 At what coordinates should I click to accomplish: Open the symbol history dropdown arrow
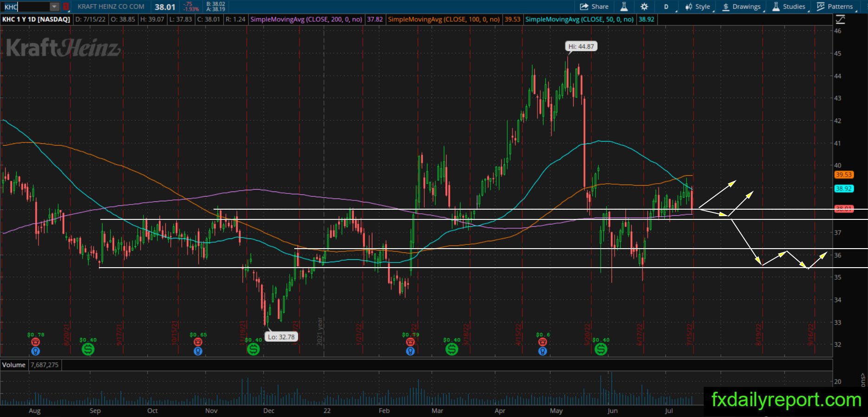pos(55,7)
